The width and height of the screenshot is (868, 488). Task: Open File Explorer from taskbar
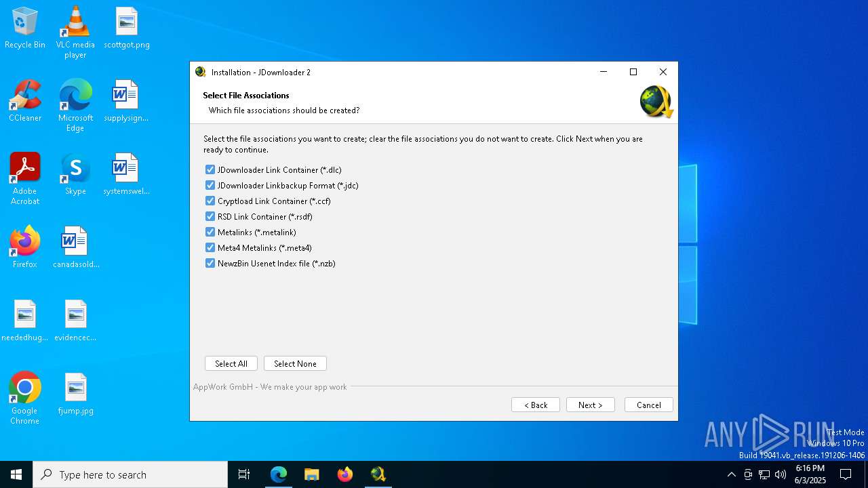(x=312, y=474)
